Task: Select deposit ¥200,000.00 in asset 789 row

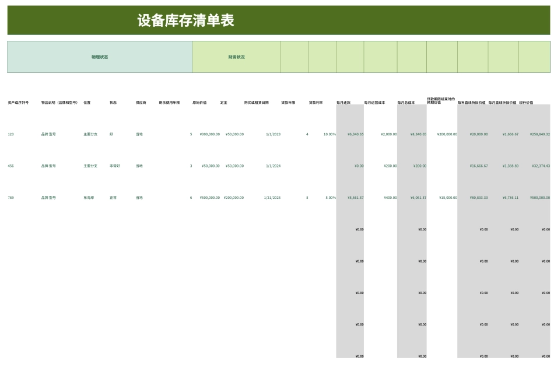Action: (x=233, y=198)
